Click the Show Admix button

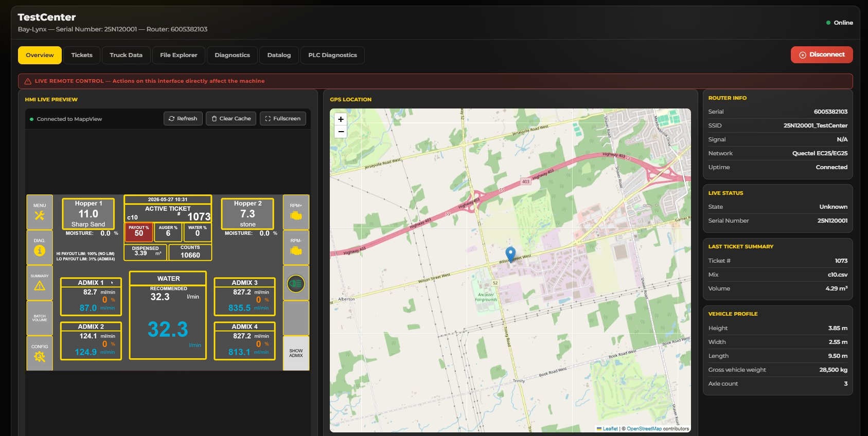tap(296, 353)
